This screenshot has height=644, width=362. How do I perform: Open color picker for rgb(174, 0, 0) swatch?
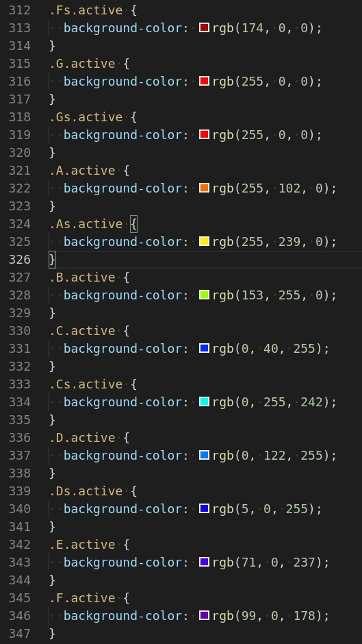[x=204, y=27]
